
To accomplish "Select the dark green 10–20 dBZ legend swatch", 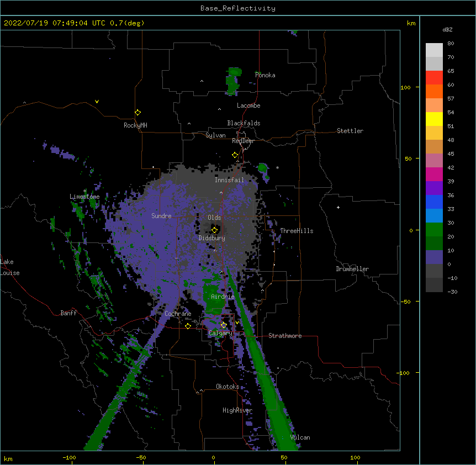I will pos(434,244).
